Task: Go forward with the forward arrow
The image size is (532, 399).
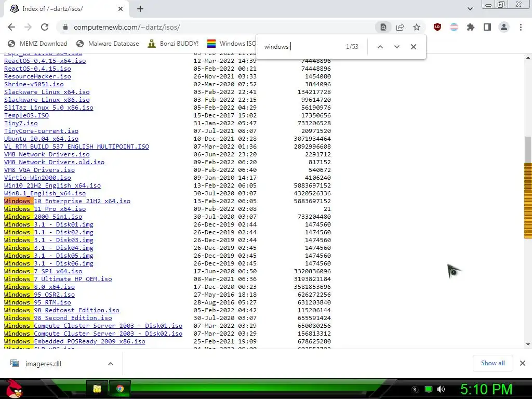Action: tap(28, 27)
